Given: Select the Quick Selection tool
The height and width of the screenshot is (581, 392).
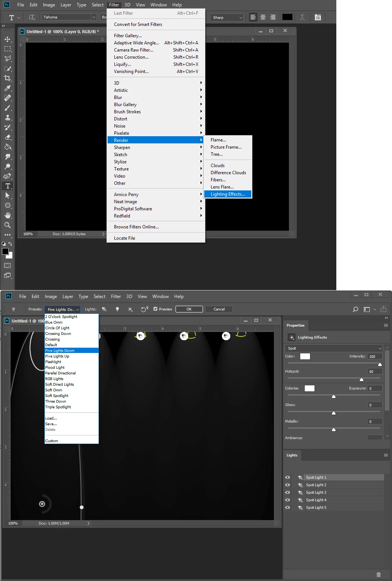Looking at the screenshot, I should pyautogui.click(x=8, y=68).
